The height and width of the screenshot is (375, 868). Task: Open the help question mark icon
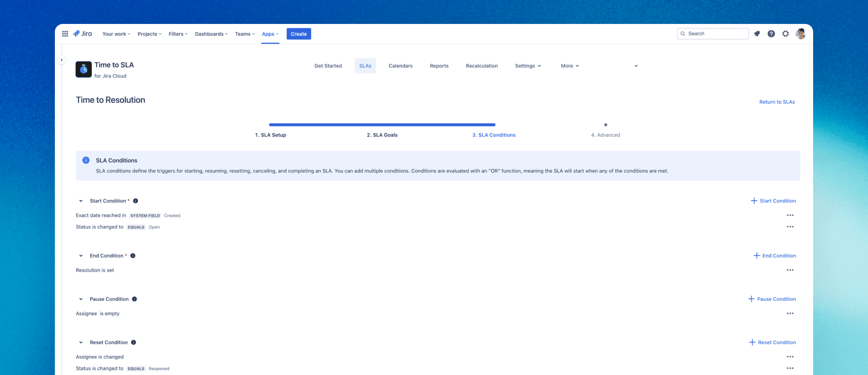click(771, 34)
